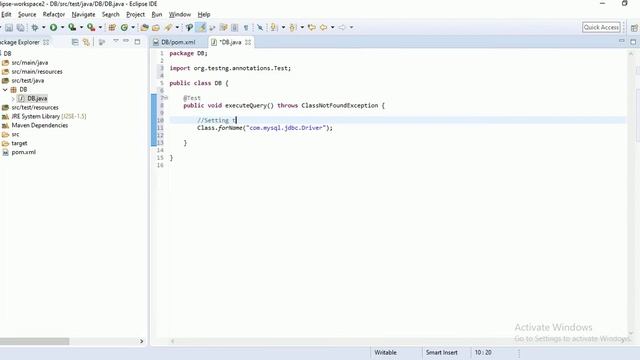Click the 'Smart Insert' status bar entry
This screenshot has height=360, width=640.
pyautogui.click(x=442, y=352)
